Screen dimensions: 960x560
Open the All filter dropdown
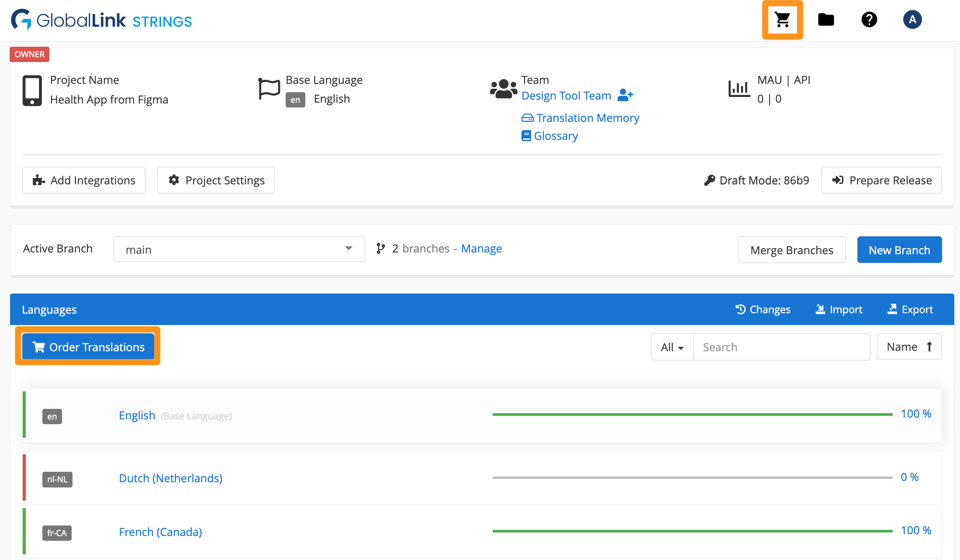(672, 347)
